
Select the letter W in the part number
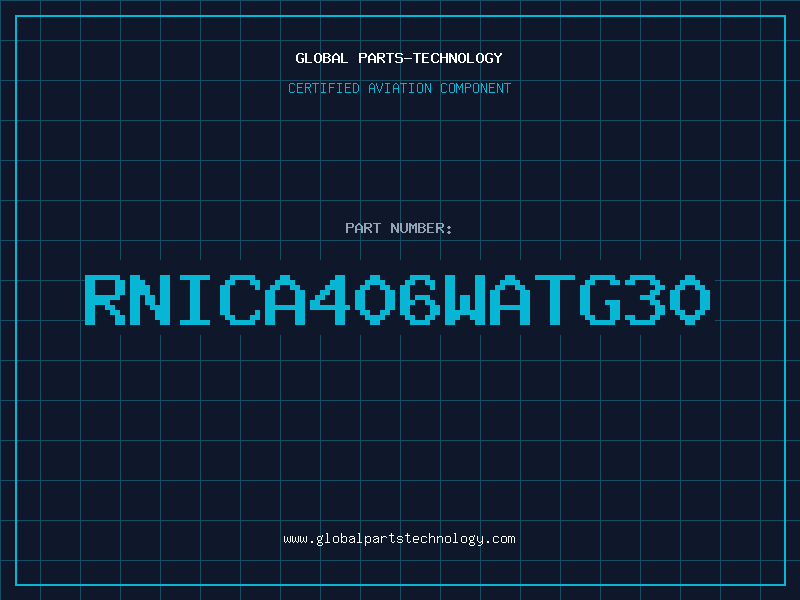pos(465,300)
